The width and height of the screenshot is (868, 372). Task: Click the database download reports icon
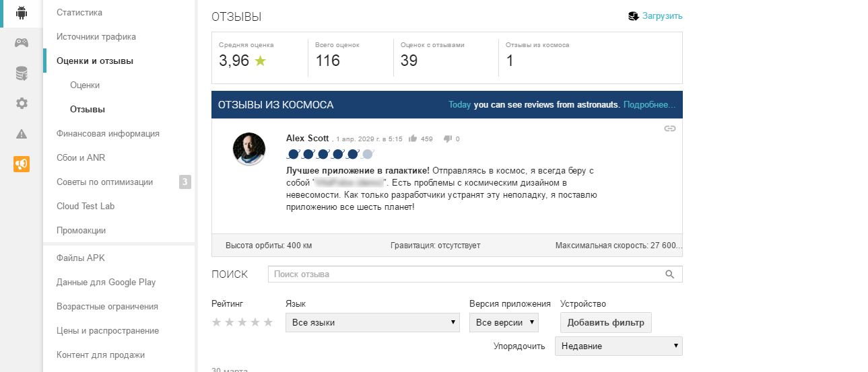[x=22, y=73]
